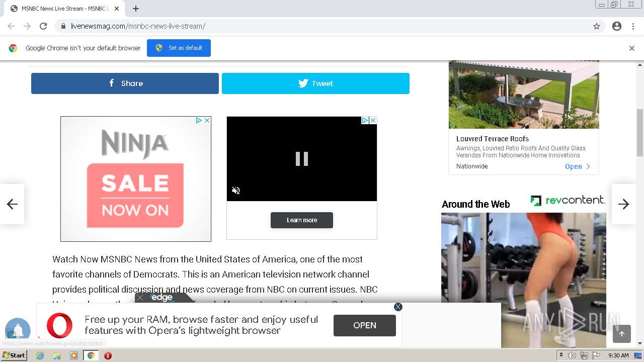This screenshot has width=644, height=362.
Task: Open the media player taskbar icon
Action: click(x=74, y=355)
